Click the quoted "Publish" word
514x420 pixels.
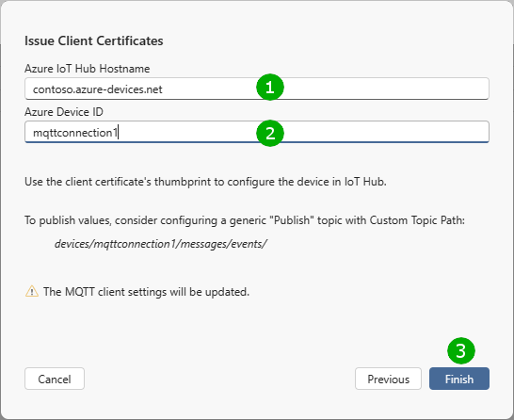292,220
